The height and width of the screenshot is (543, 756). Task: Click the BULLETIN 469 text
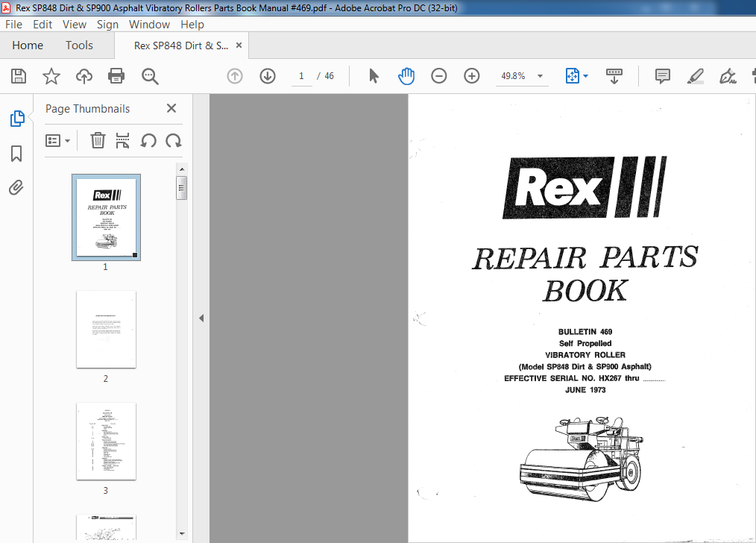585,332
